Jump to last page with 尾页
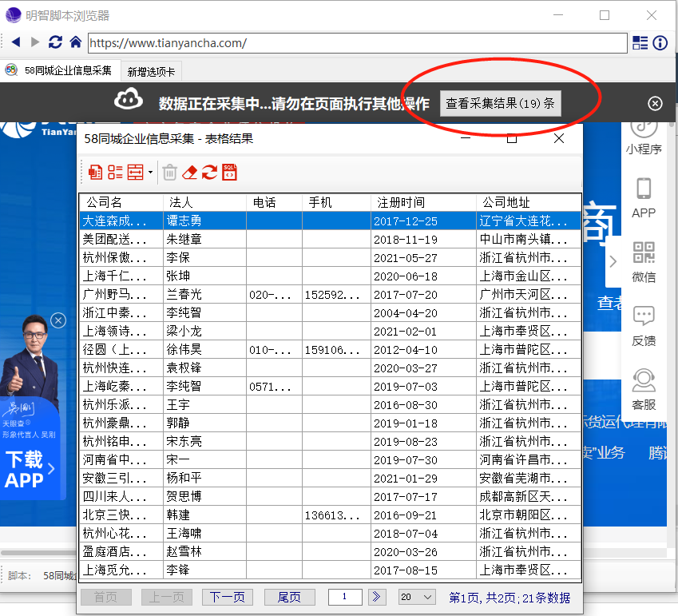Screen dimensions: 678x616 (x=289, y=598)
